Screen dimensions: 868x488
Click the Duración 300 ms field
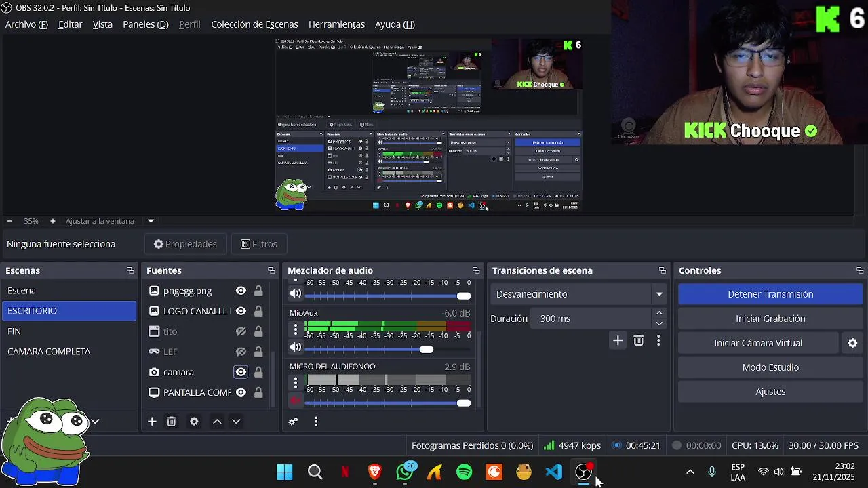coord(592,319)
